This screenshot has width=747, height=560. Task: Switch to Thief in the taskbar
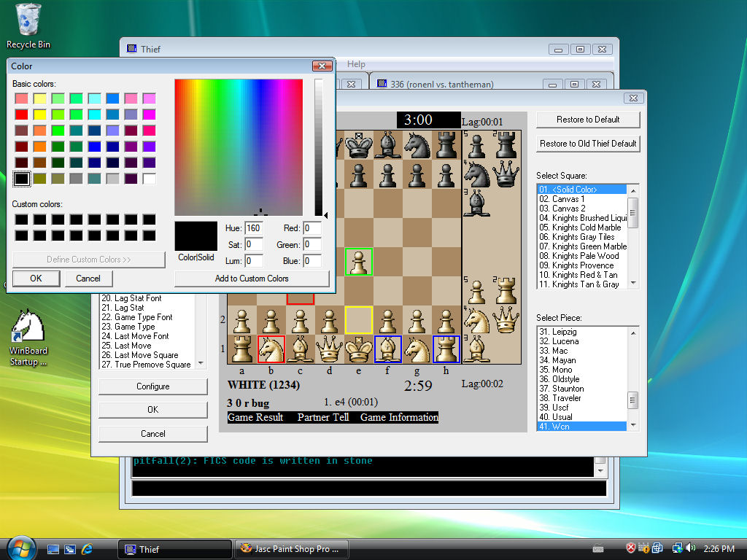174,549
